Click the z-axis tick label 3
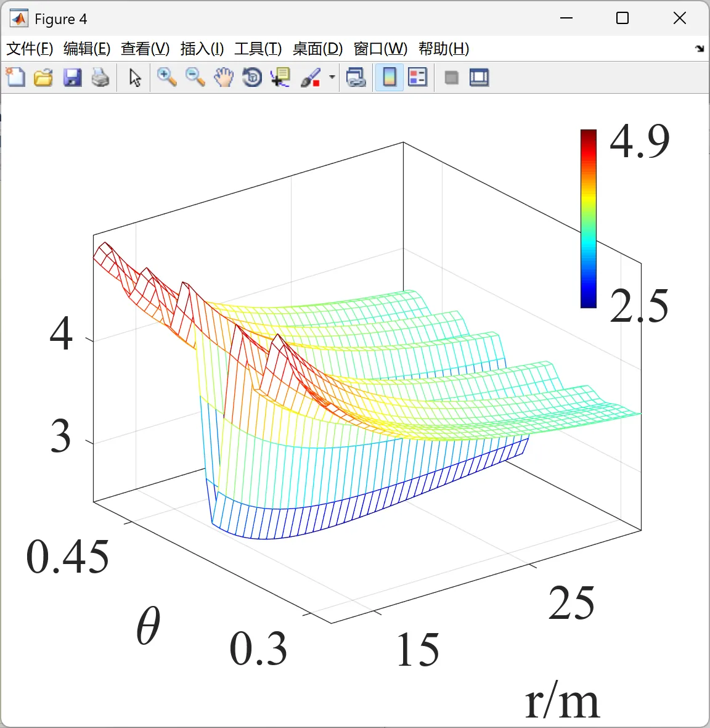710x728 pixels. coord(61,435)
